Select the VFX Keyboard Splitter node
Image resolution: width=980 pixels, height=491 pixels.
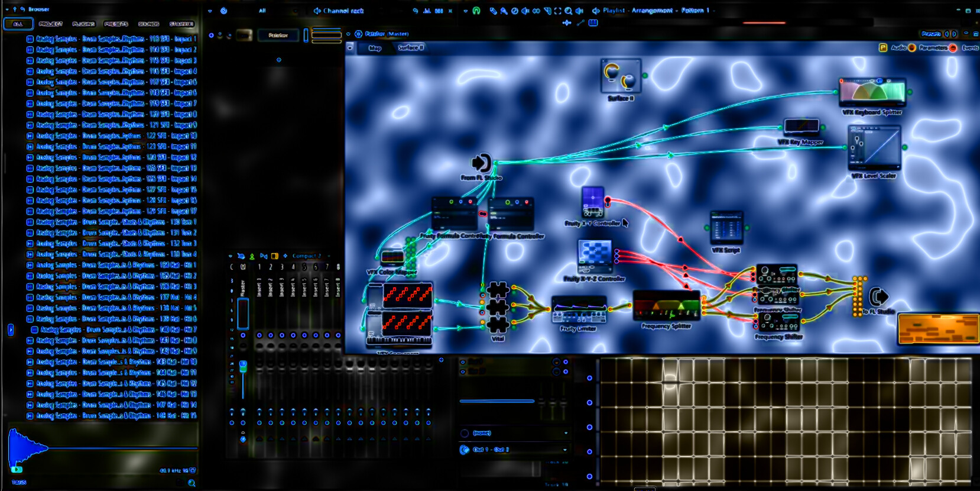(872, 92)
